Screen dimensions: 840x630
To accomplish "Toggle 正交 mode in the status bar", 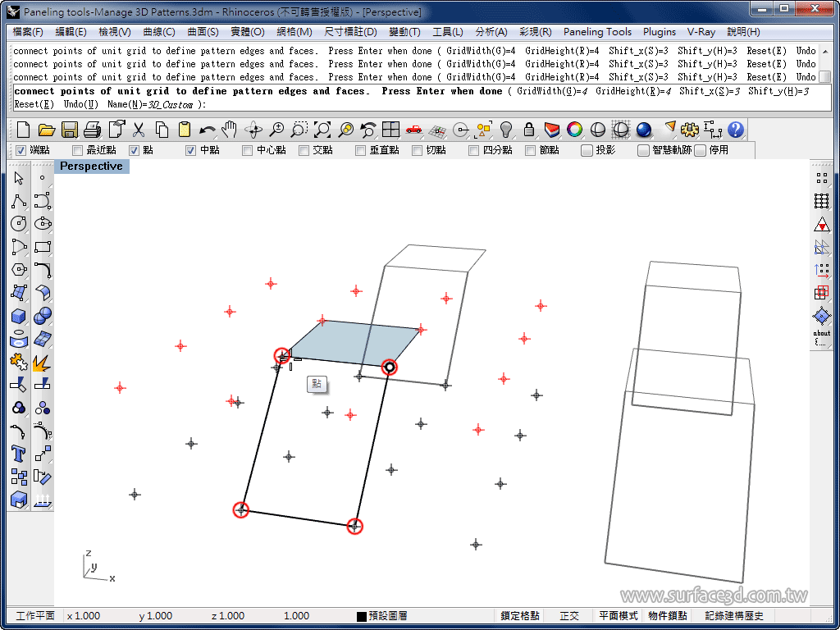I will click(x=569, y=616).
